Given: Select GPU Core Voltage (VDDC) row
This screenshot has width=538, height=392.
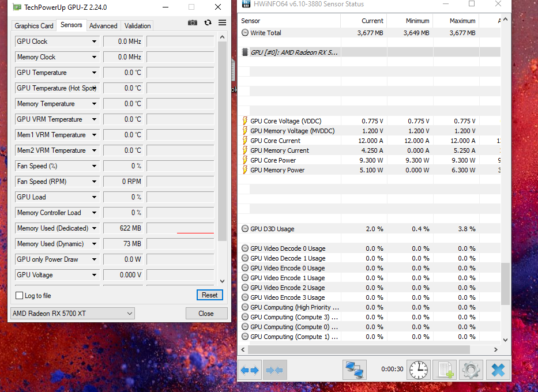Looking at the screenshot, I should [x=369, y=120].
